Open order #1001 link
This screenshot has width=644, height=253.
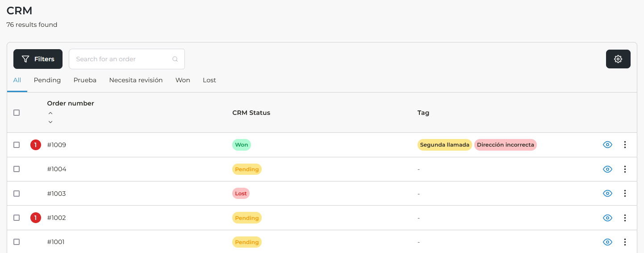56,242
